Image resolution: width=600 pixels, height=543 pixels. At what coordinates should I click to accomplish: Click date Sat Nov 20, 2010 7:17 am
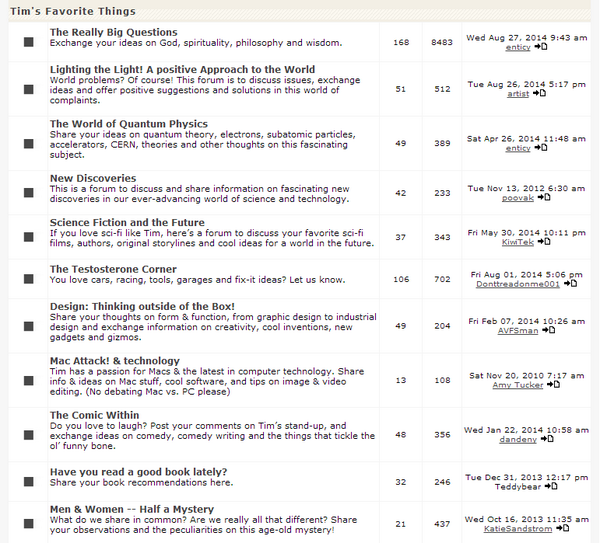click(x=527, y=375)
